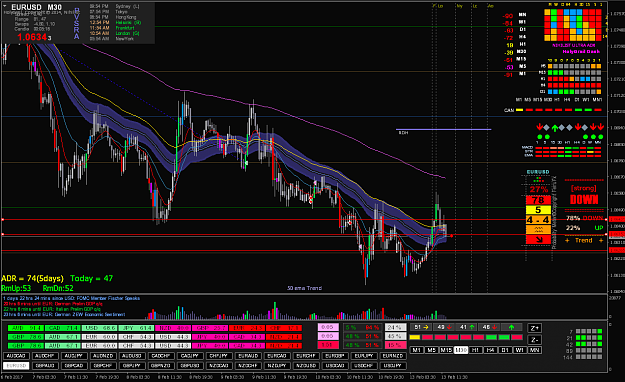Click the red down-arrow in Trend panel

[x=538, y=239]
